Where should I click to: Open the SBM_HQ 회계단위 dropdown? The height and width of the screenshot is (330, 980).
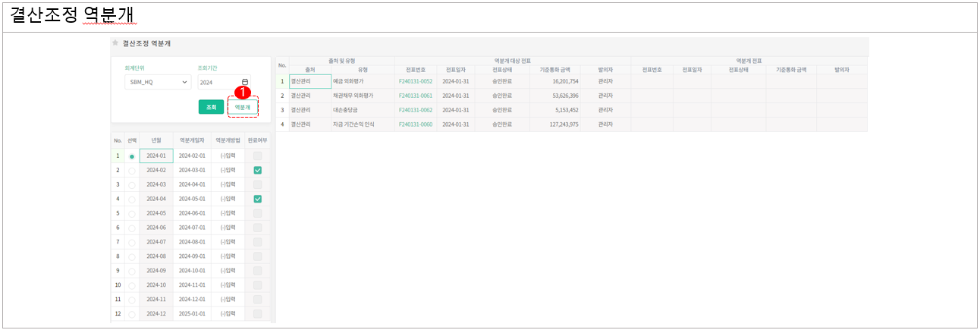point(158,82)
